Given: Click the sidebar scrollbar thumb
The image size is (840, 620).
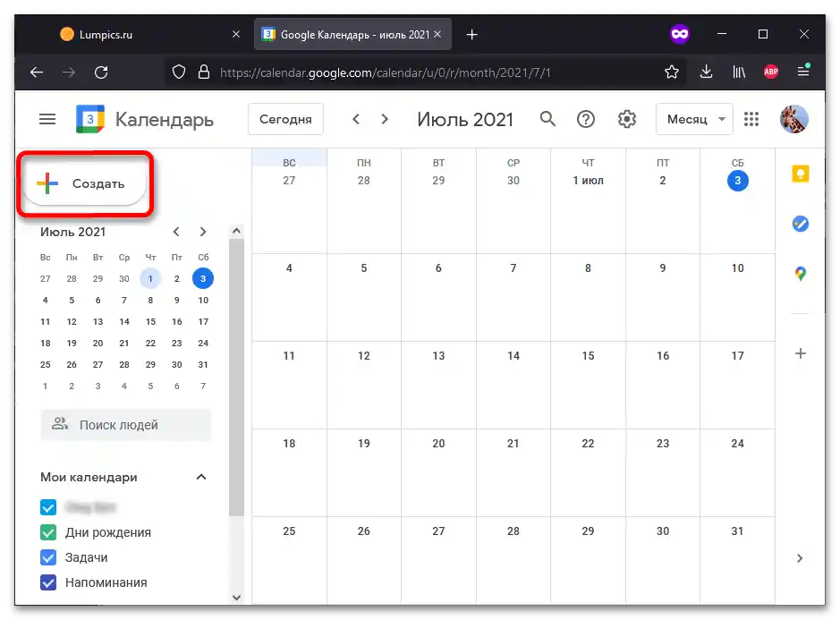Looking at the screenshot, I should [x=236, y=377].
